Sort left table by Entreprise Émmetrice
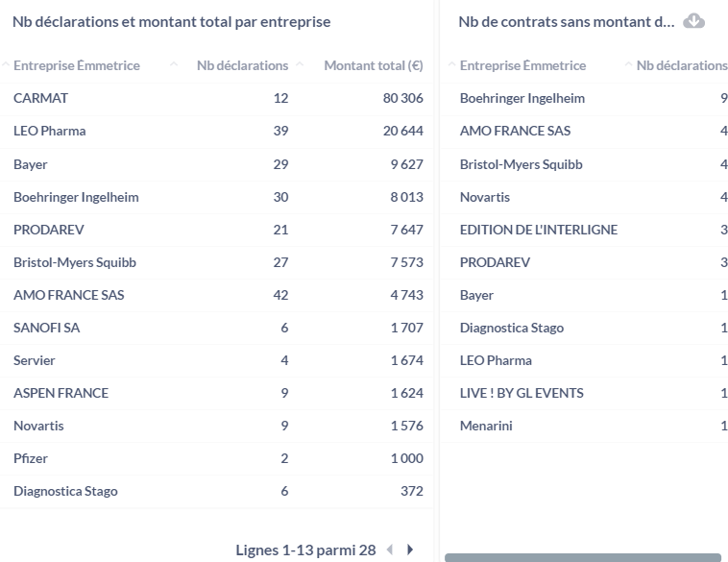The width and height of the screenshot is (728, 562). pyautogui.click(x=77, y=65)
